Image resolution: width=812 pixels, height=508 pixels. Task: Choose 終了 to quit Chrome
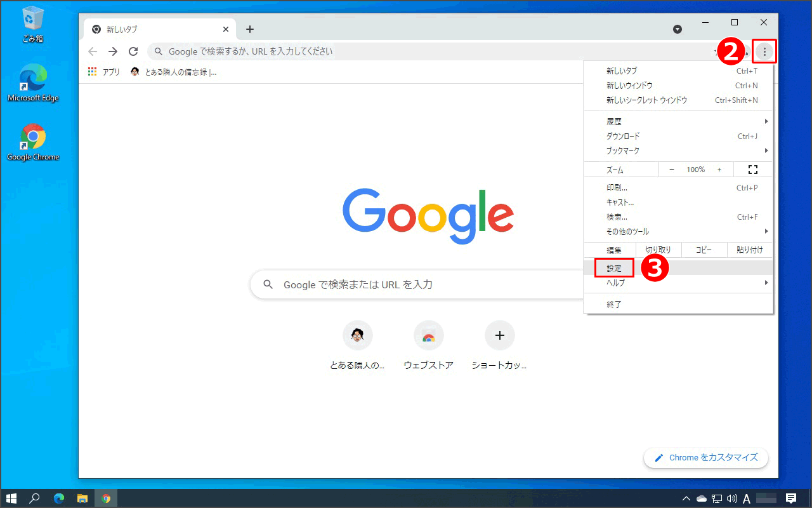click(x=678, y=305)
